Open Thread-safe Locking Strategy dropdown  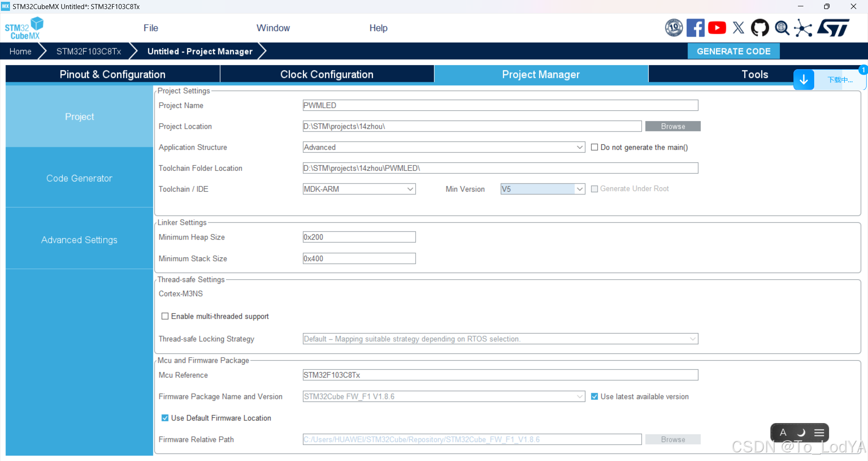(500, 339)
